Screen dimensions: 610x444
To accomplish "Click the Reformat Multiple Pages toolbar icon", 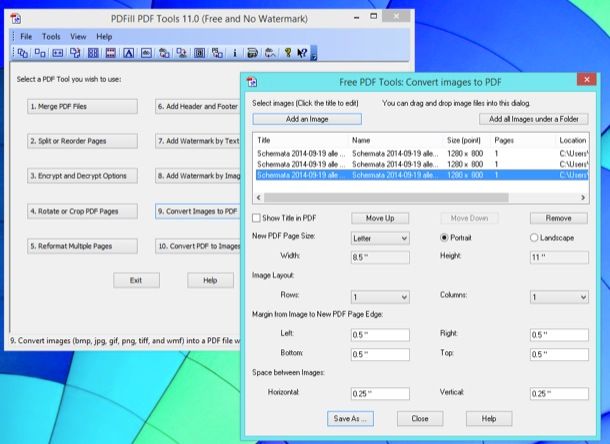I will pyautogui.click(x=93, y=53).
